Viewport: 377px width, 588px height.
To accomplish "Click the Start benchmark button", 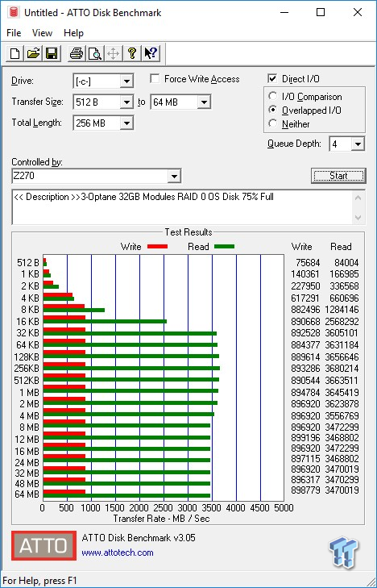I will (x=338, y=176).
